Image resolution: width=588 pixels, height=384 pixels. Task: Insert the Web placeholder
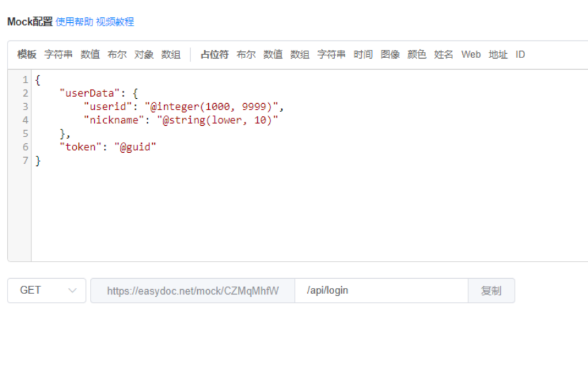[x=471, y=54]
